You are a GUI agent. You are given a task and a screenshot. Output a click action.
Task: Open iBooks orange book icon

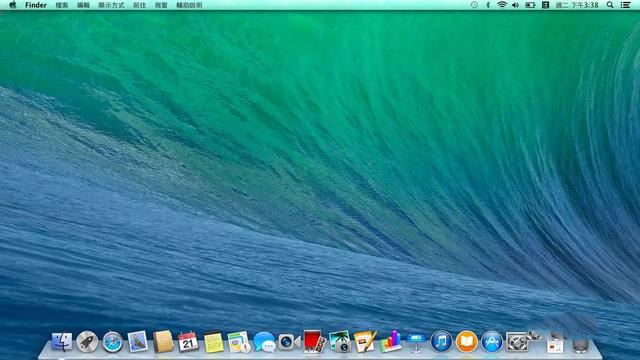coord(467,342)
